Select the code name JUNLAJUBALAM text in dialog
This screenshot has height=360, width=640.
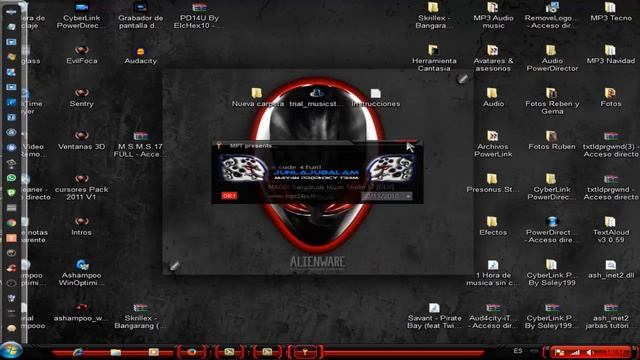click(316, 172)
